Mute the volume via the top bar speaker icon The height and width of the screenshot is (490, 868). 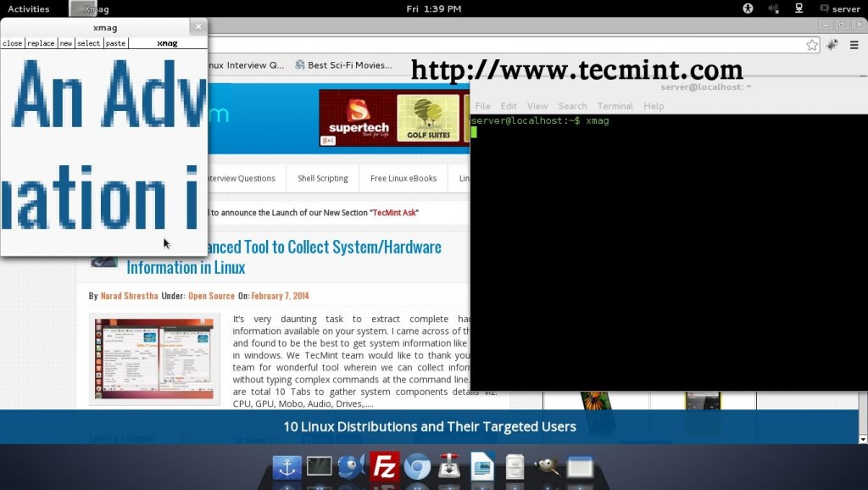773,8
